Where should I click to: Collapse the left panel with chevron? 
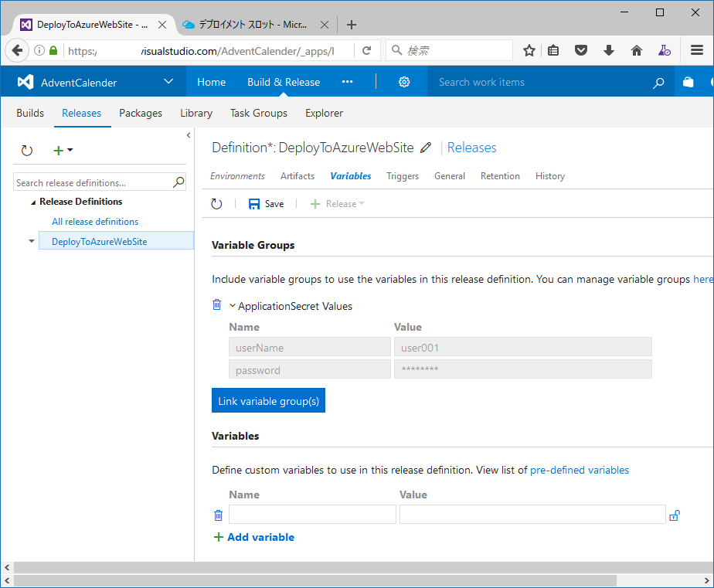(x=189, y=135)
